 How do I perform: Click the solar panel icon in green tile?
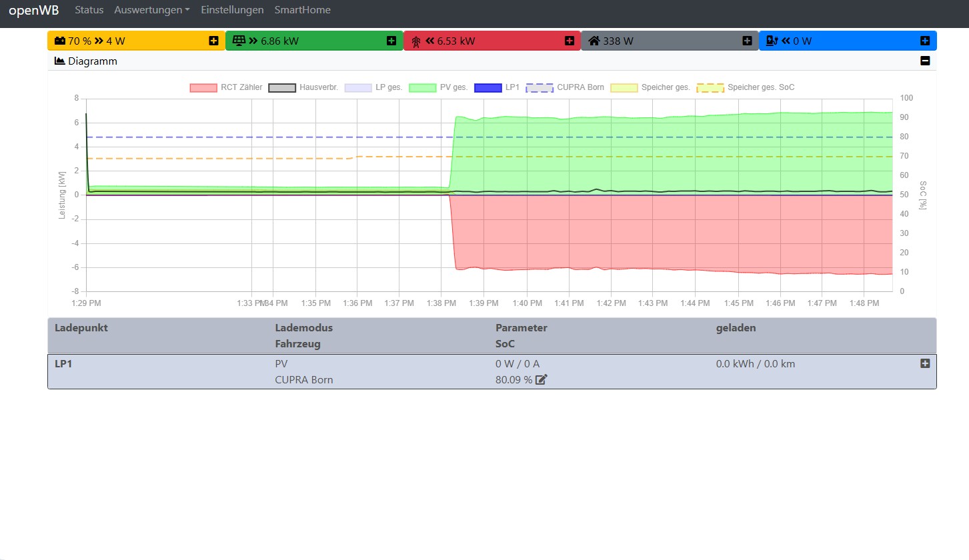tap(238, 41)
